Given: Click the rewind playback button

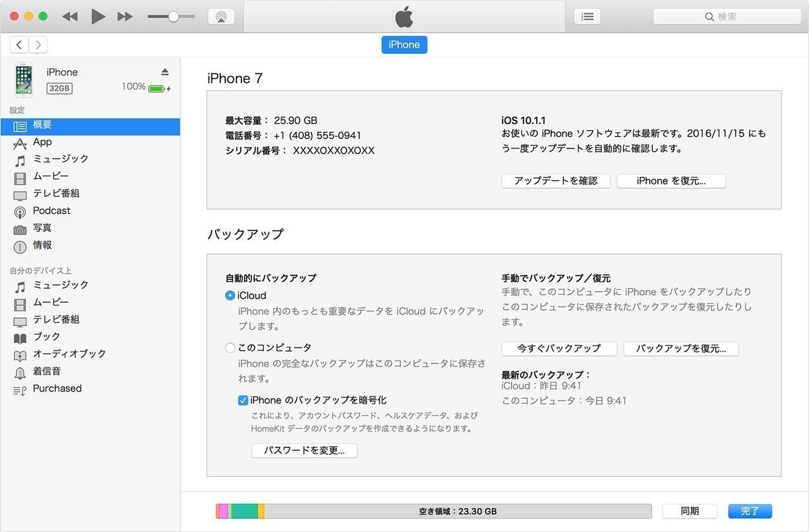Looking at the screenshot, I should point(70,16).
